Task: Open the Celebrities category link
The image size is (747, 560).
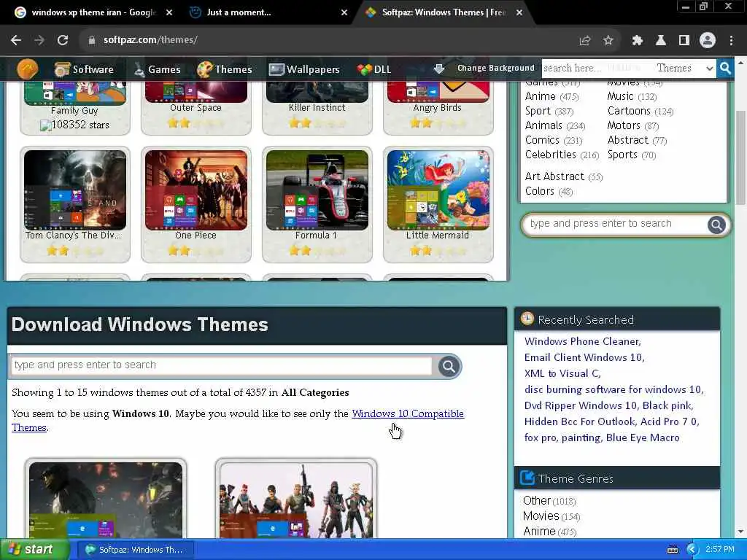Action: [x=551, y=155]
